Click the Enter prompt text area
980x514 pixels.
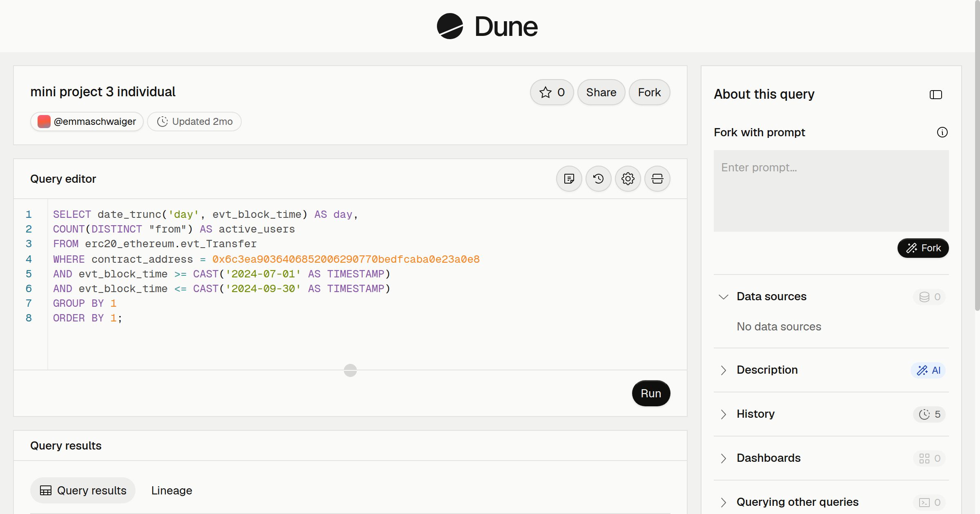coord(831,191)
